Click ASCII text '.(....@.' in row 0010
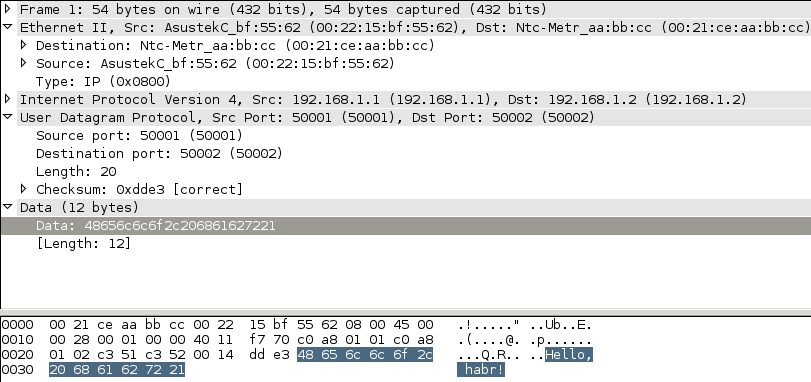 489,340
